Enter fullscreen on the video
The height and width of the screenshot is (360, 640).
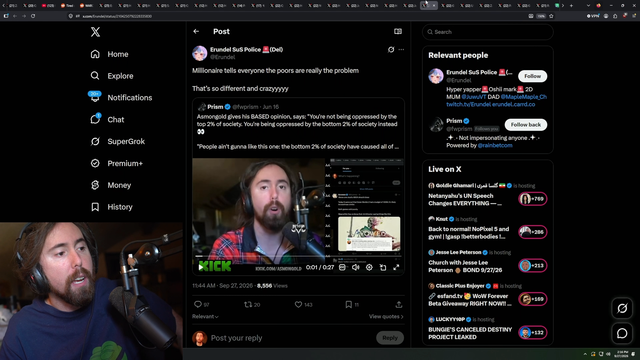tap(396, 267)
